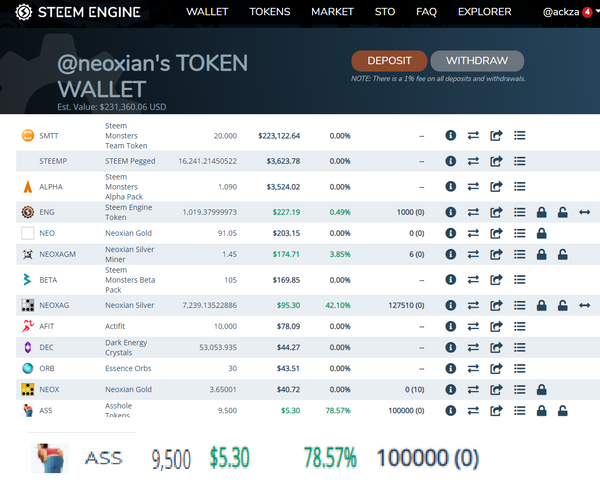Open the market share icon for NEOXAG
This screenshot has width=600, height=487.
[x=496, y=305]
